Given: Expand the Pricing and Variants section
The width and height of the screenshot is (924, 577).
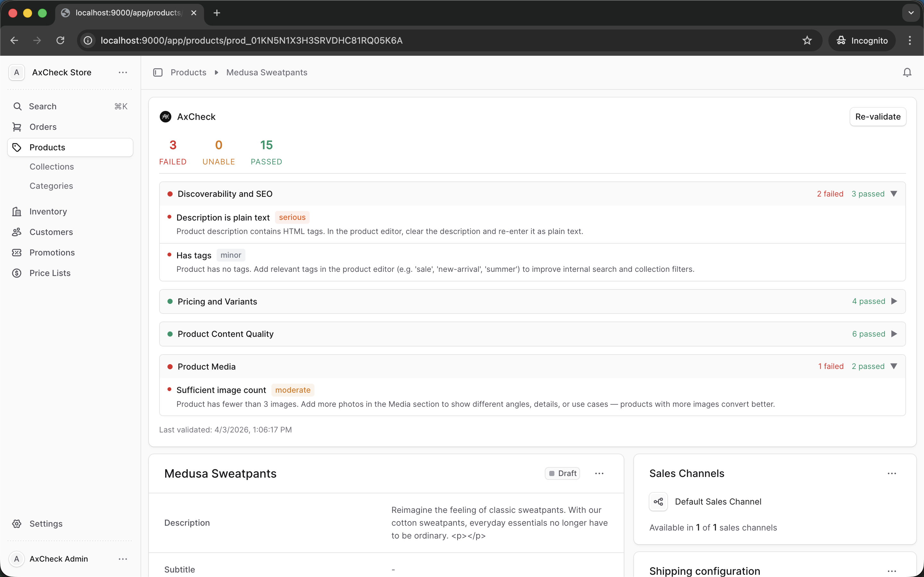Looking at the screenshot, I should pyautogui.click(x=894, y=301).
